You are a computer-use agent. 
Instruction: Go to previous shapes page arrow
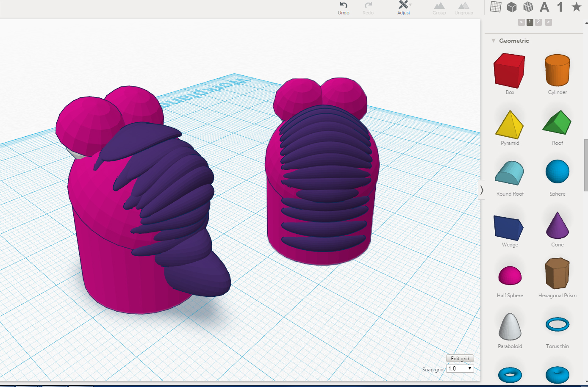pyautogui.click(x=521, y=22)
